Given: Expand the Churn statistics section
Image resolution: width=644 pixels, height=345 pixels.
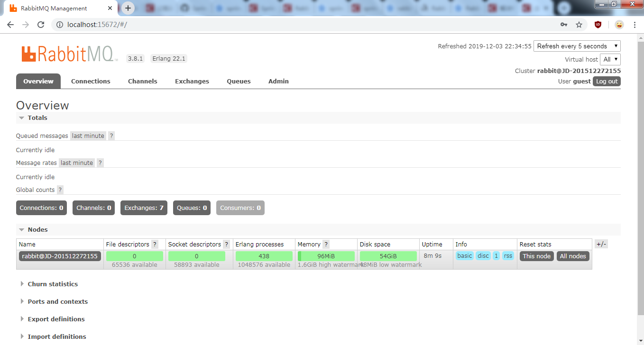Looking at the screenshot, I should coord(53,284).
